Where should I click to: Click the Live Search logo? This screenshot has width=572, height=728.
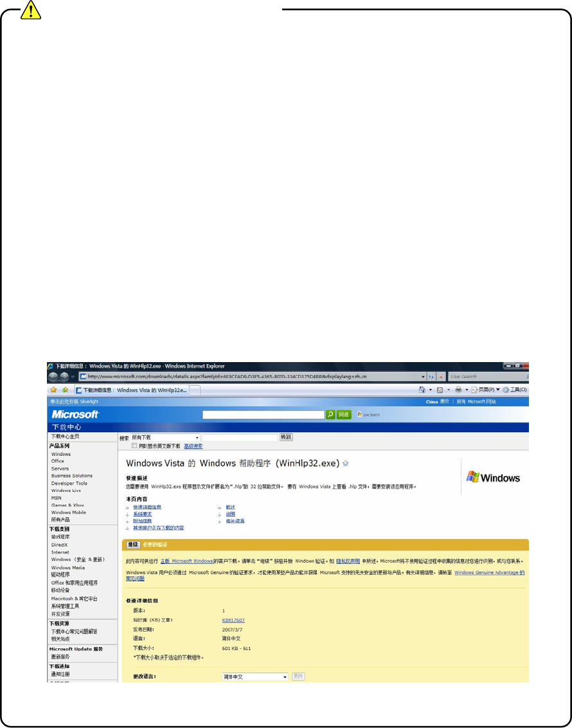tap(368, 415)
